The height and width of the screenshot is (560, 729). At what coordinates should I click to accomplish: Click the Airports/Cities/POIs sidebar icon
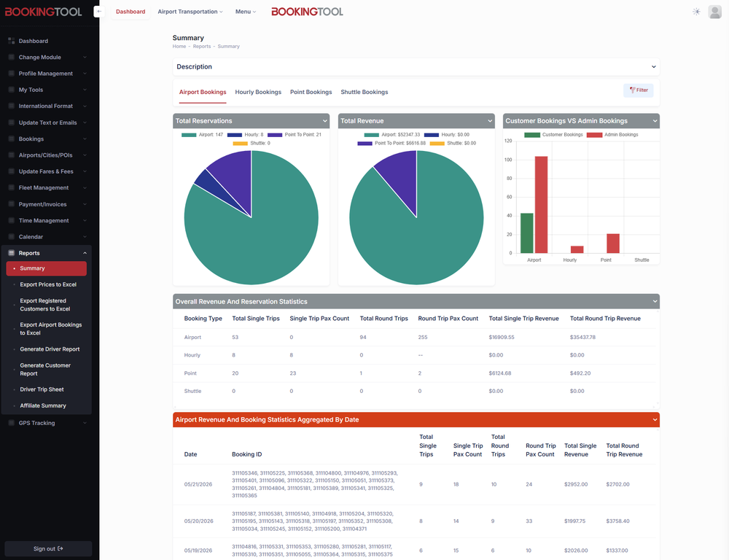12,155
